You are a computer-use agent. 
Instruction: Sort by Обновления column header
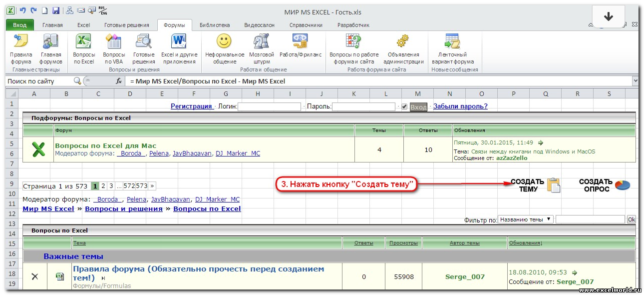(526, 243)
